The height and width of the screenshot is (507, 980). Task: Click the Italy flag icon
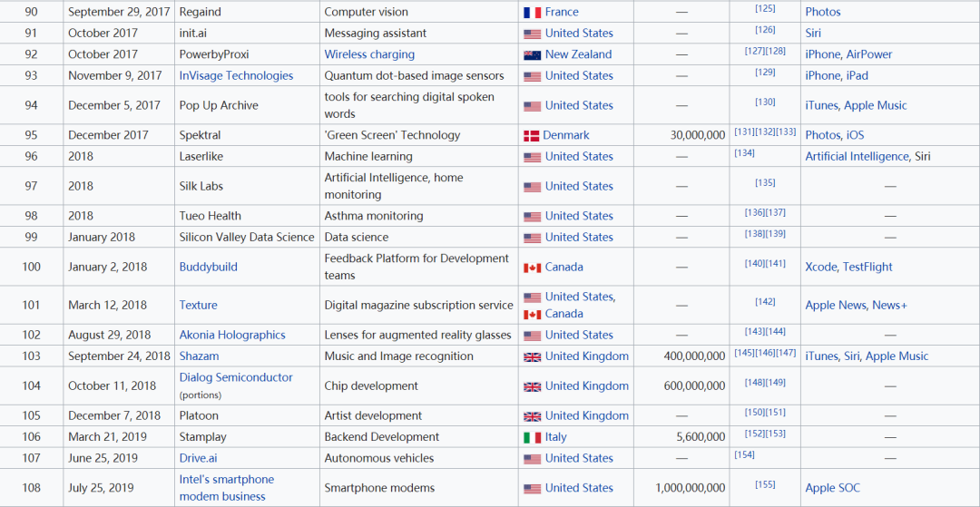(532, 437)
